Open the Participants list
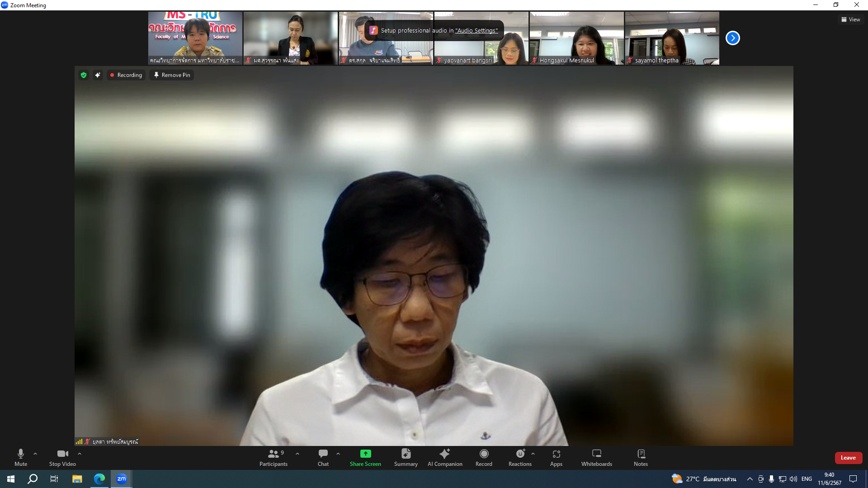Viewport: 868px width, 488px height. (x=273, y=457)
